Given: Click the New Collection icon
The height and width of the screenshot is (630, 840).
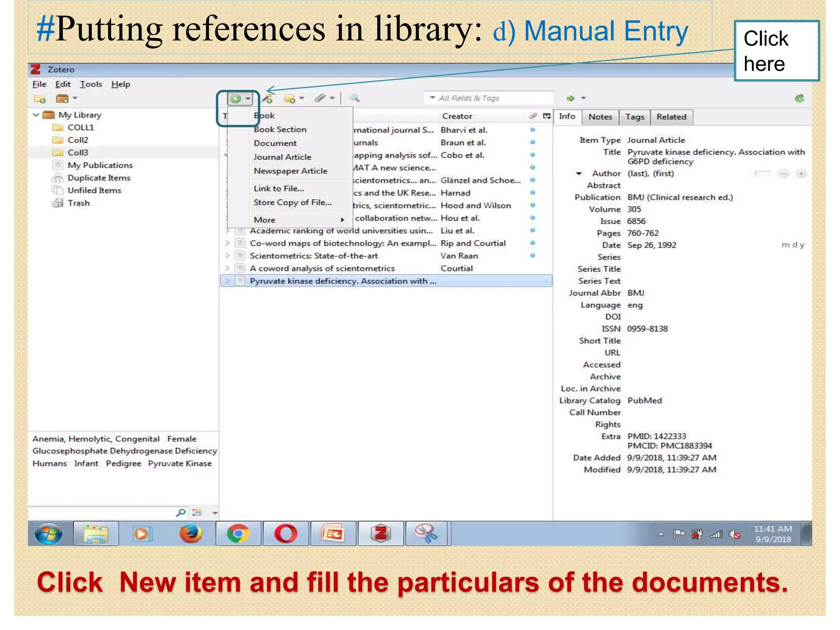Looking at the screenshot, I should 40,99.
